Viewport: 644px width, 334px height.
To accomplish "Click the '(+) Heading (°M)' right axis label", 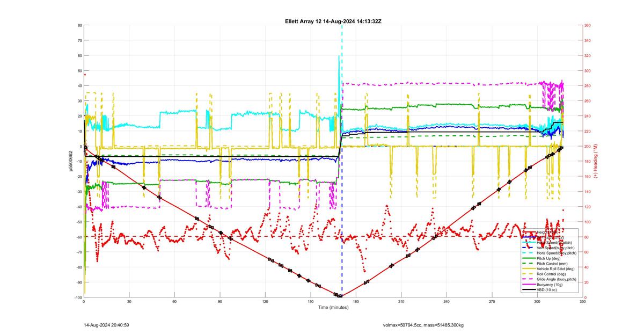I will pyautogui.click(x=596, y=161).
